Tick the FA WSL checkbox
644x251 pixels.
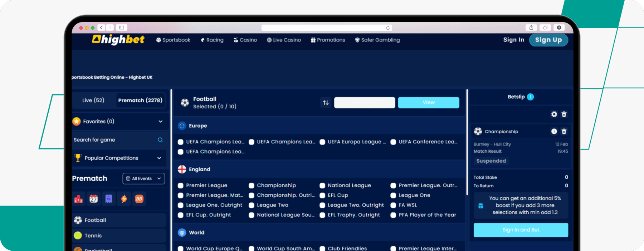tap(393, 205)
